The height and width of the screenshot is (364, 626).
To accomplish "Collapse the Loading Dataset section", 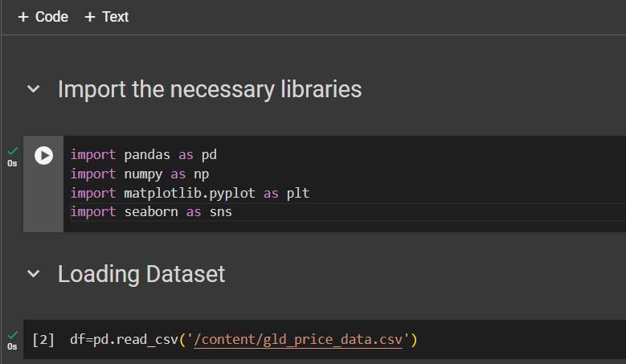I will [33, 274].
